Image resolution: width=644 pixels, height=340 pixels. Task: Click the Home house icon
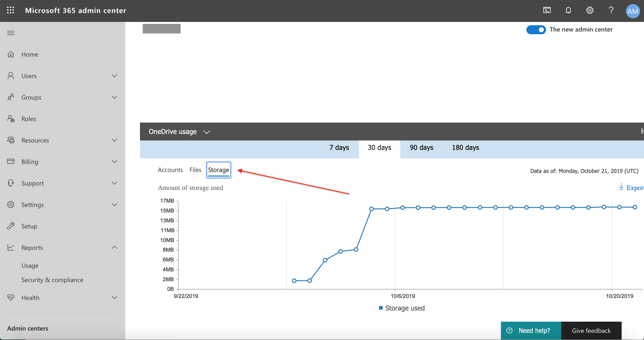[11, 54]
